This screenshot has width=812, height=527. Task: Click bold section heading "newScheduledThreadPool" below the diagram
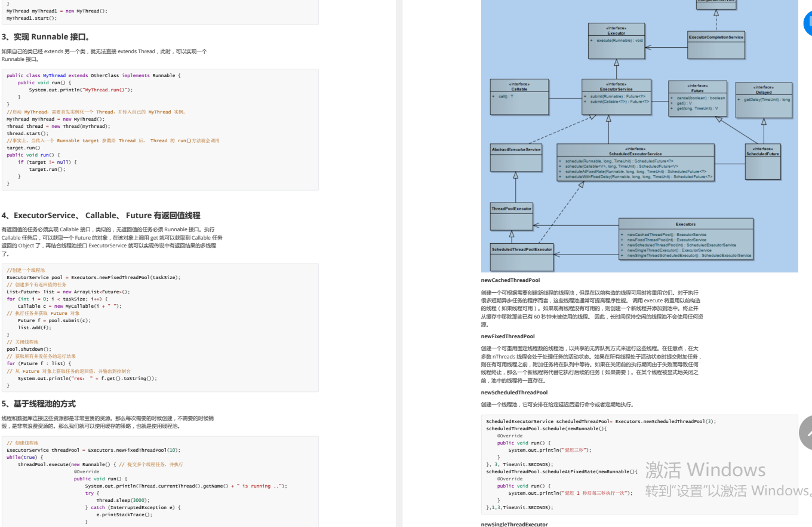point(514,393)
